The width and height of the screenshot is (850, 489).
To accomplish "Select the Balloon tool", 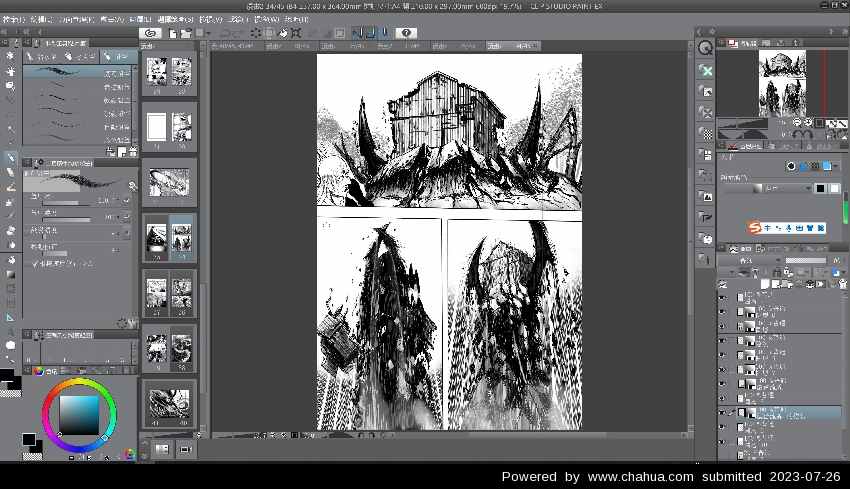I will coord(10,346).
